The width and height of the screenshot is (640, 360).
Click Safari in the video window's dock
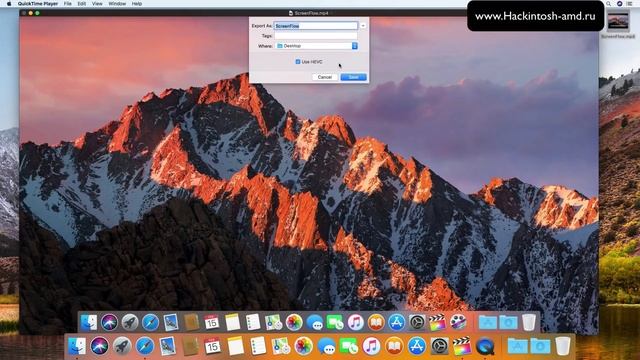(x=150, y=322)
